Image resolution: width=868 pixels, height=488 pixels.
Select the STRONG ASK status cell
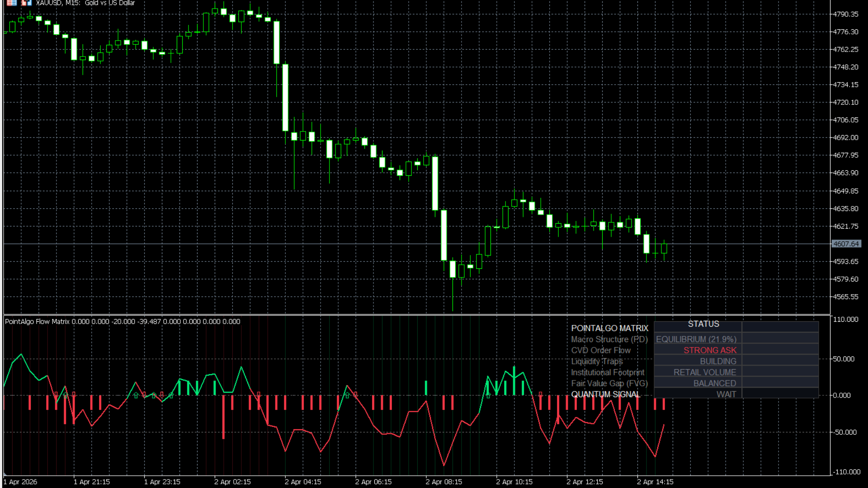click(710, 350)
